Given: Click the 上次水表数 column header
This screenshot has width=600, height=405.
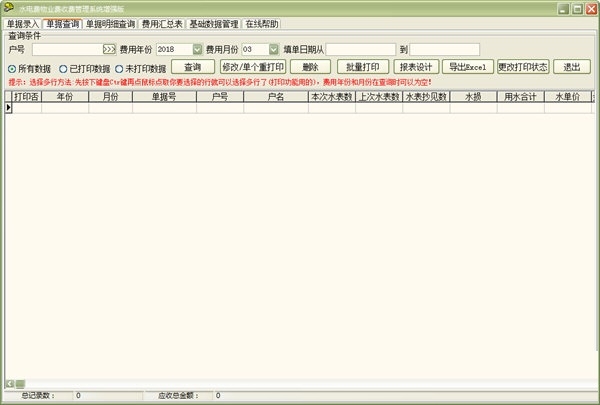Looking at the screenshot, I should tap(379, 96).
